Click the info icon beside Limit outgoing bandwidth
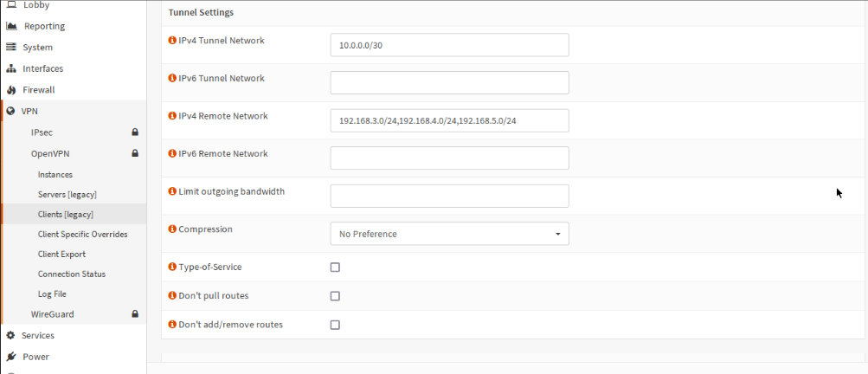The image size is (868, 374). pyautogui.click(x=172, y=191)
